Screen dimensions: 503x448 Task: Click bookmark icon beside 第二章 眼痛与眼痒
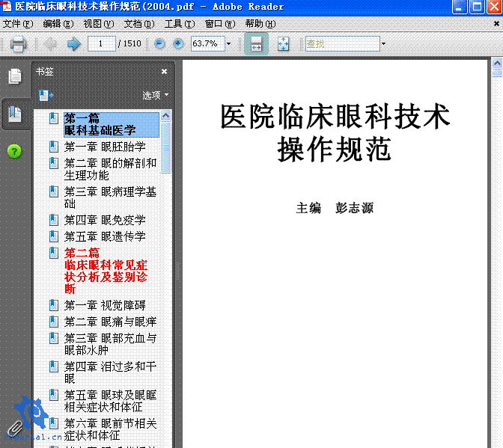[54, 322]
